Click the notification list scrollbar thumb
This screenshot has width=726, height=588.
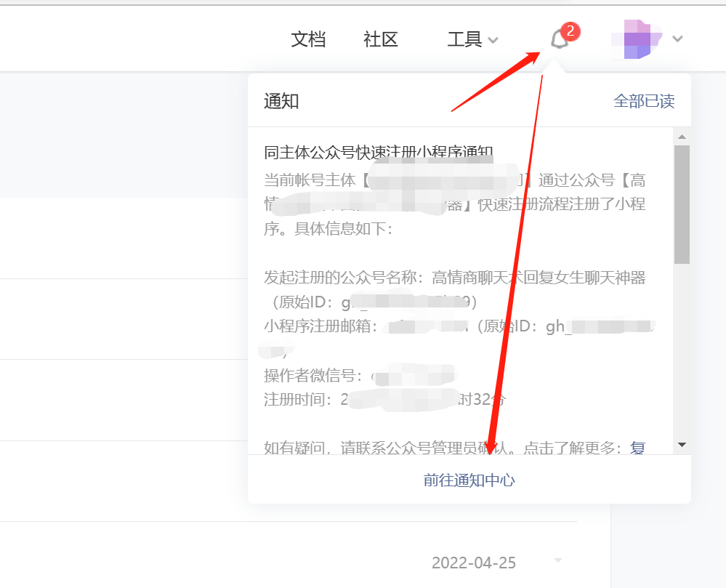682,204
